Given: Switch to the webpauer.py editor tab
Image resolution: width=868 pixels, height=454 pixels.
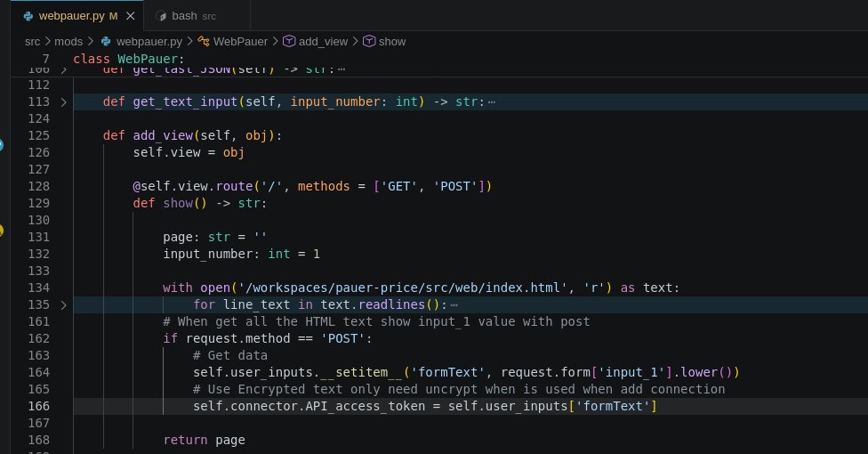Looking at the screenshot, I should pos(77,15).
